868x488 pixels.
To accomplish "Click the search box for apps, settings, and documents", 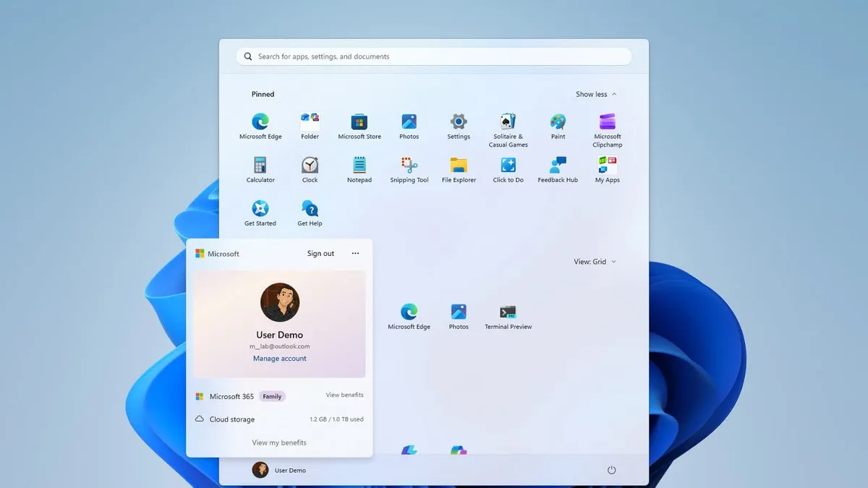I will coord(434,56).
